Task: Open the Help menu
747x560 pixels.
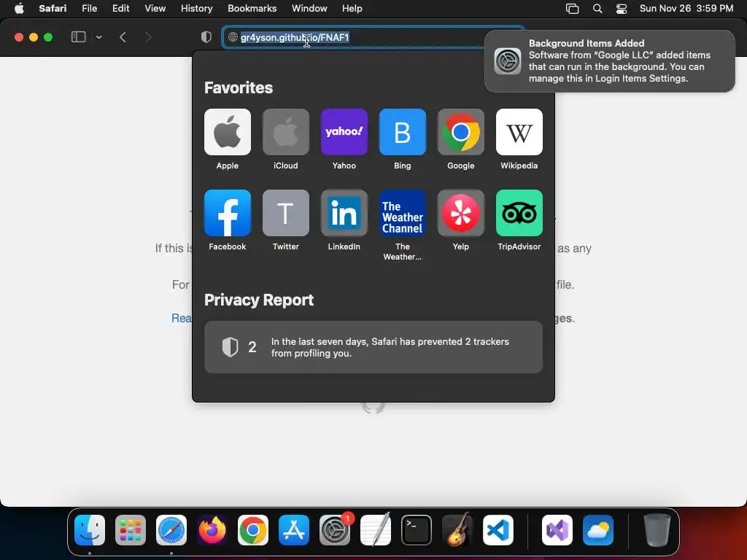Action: 352,9
